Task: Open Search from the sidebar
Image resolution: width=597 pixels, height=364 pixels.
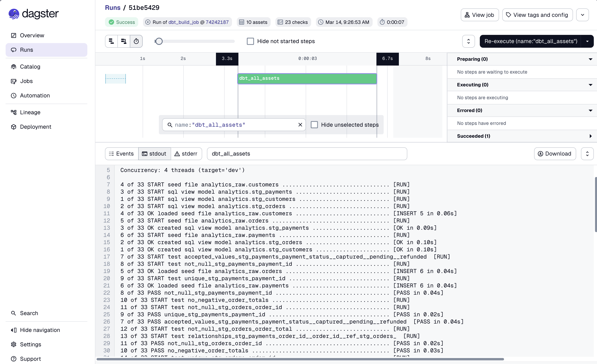Action: pyautogui.click(x=29, y=313)
